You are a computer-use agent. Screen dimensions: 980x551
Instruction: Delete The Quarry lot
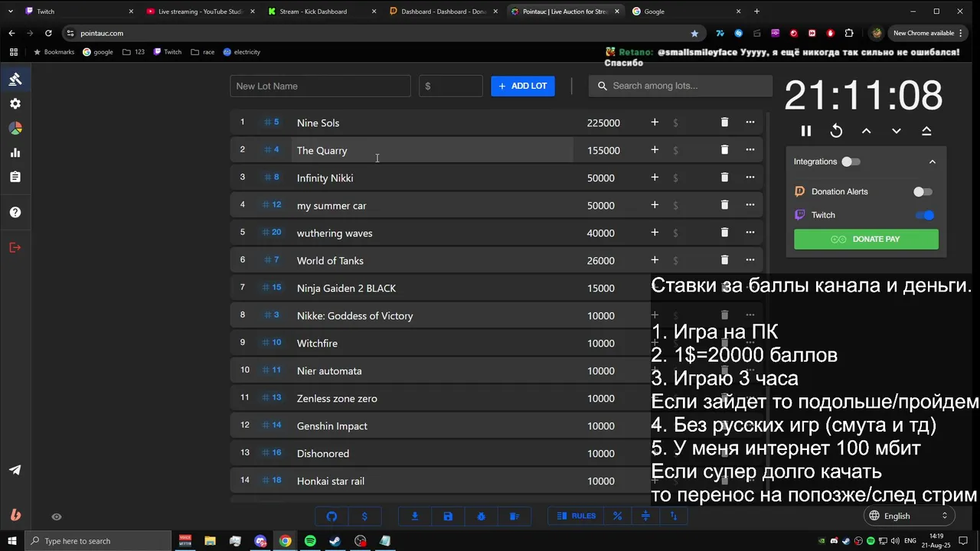tap(724, 150)
